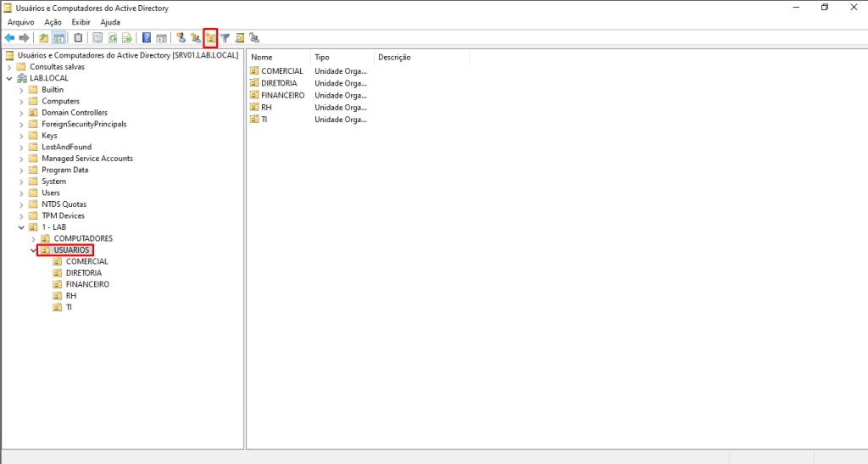
Task: Open Help with the blue question mark
Action: point(147,37)
